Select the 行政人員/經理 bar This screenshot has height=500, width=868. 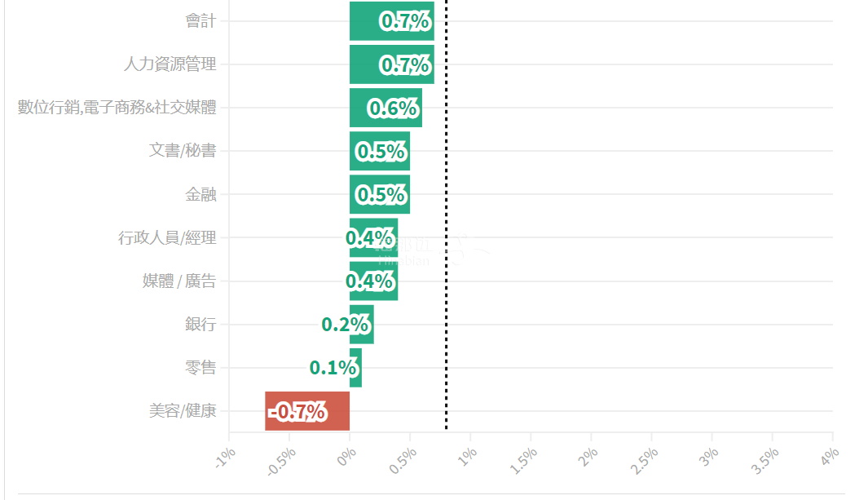(373, 237)
